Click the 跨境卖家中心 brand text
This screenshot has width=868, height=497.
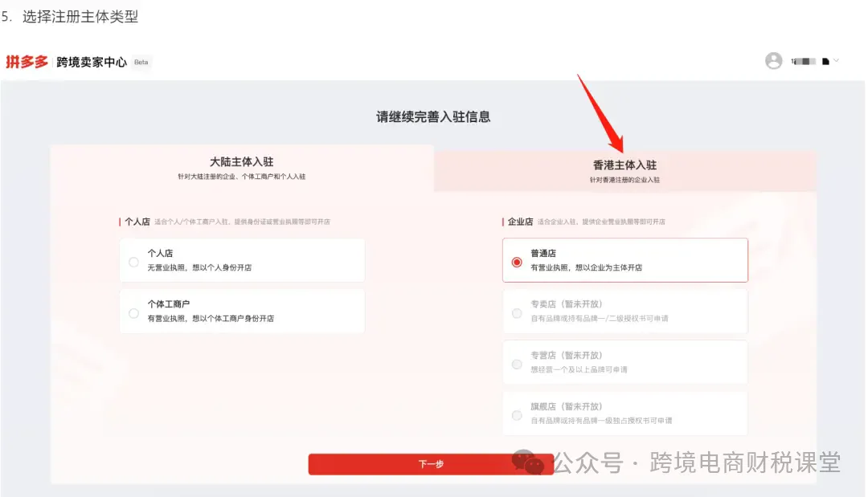93,60
